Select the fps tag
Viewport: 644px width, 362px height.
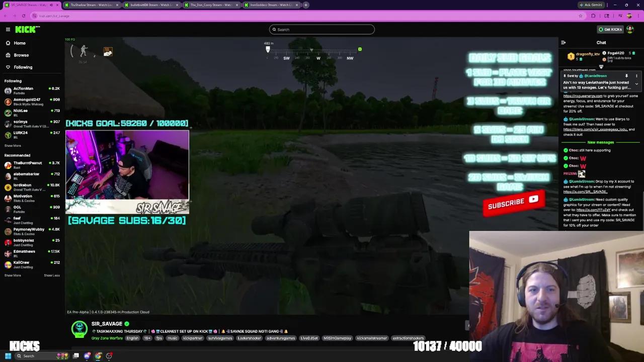click(159, 338)
